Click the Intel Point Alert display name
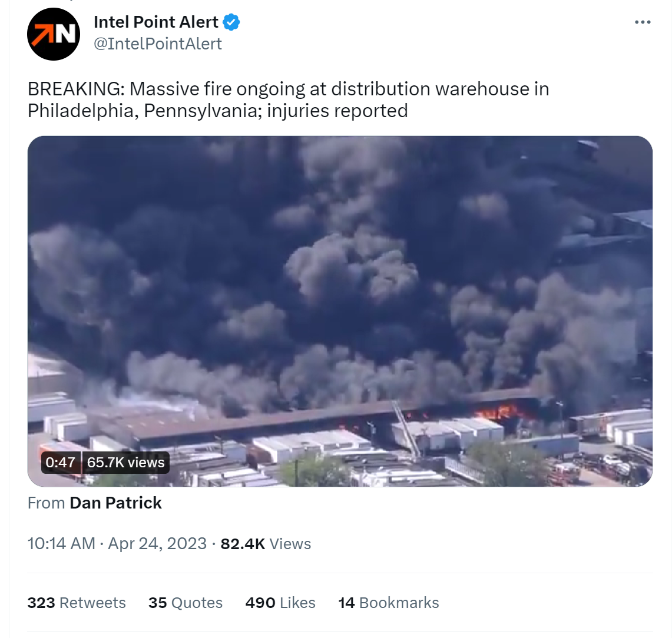Screen dimensions: 672x638 tap(156, 22)
